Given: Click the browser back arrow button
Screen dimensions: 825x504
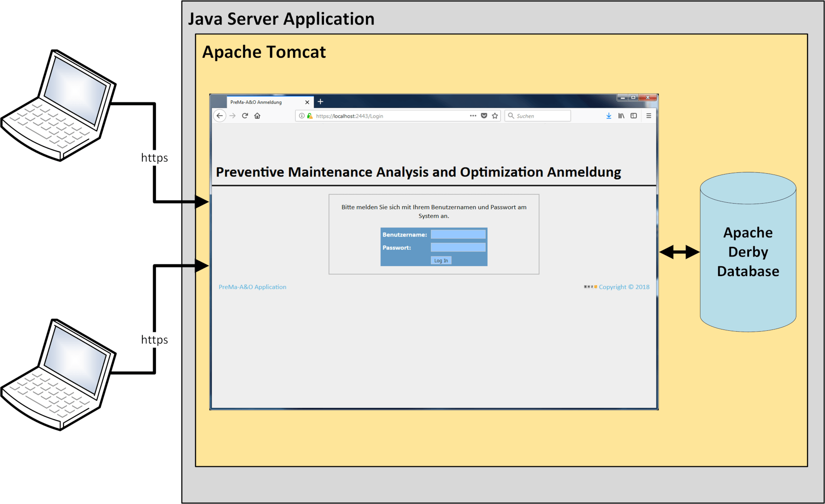Looking at the screenshot, I should (x=220, y=116).
